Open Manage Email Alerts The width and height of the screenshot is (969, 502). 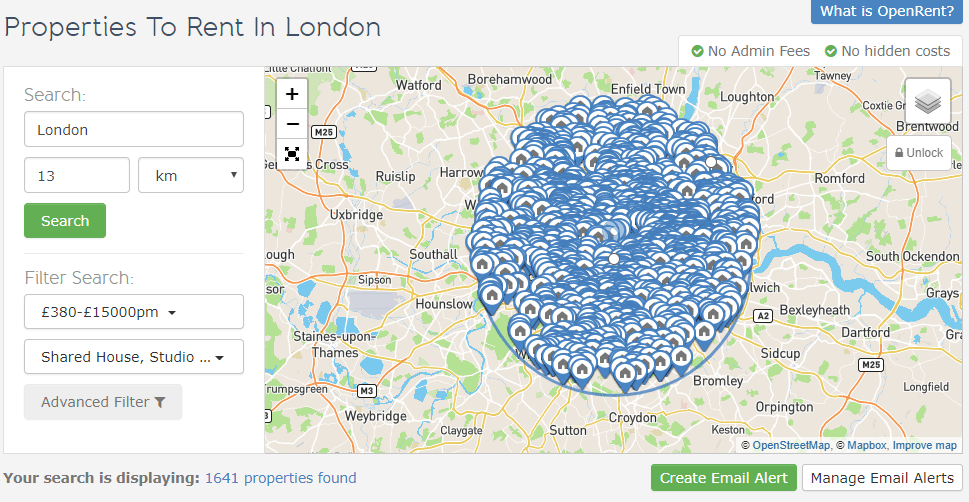pos(882,478)
